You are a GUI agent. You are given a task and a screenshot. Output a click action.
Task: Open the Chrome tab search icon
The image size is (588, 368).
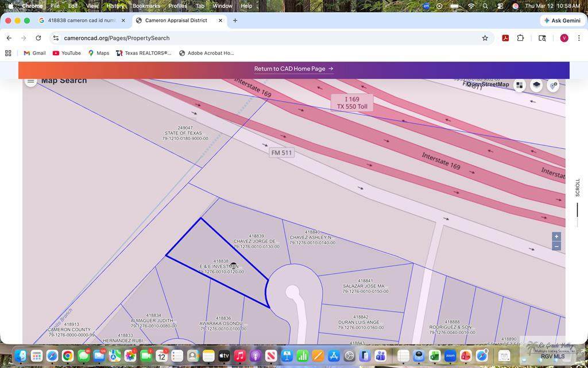click(x=542, y=38)
